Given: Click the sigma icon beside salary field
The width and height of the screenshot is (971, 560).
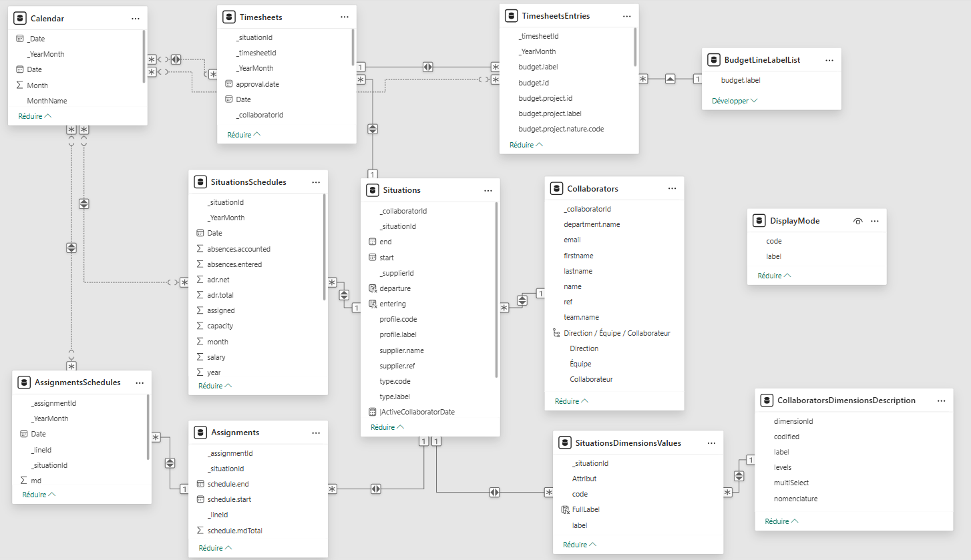Looking at the screenshot, I should point(200,357).
